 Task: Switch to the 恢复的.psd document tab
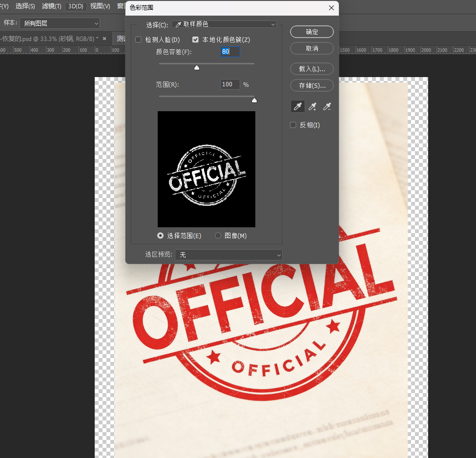point(49,38)
